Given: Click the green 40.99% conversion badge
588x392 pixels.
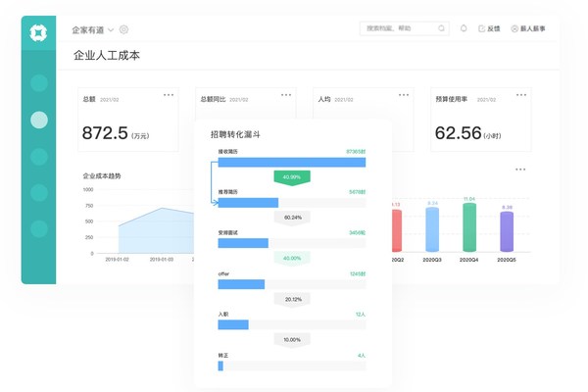Looking at the screenshot, I should (x=292, y=177).
